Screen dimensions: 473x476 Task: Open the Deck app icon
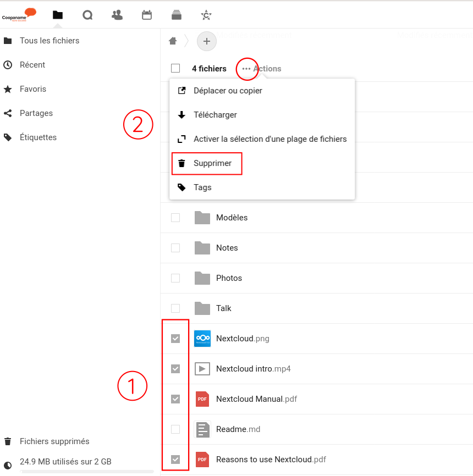(177, 15)
